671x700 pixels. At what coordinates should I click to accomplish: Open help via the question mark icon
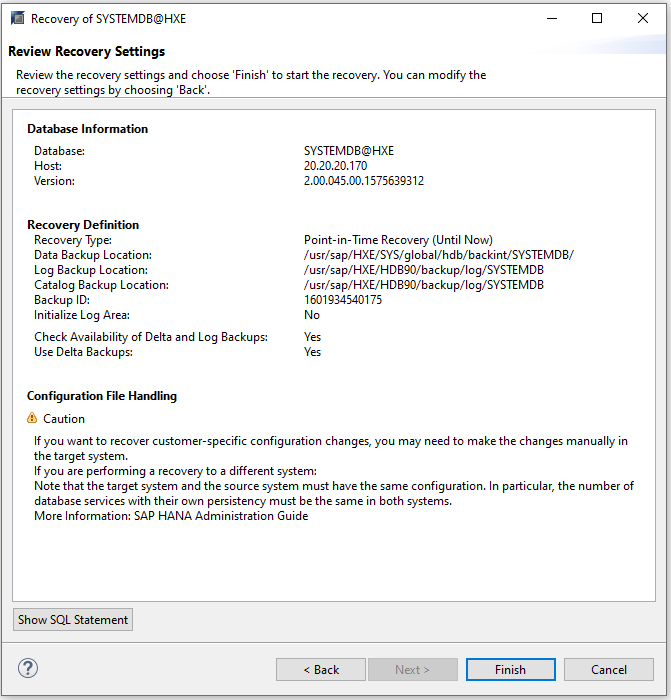pos(28,668)
